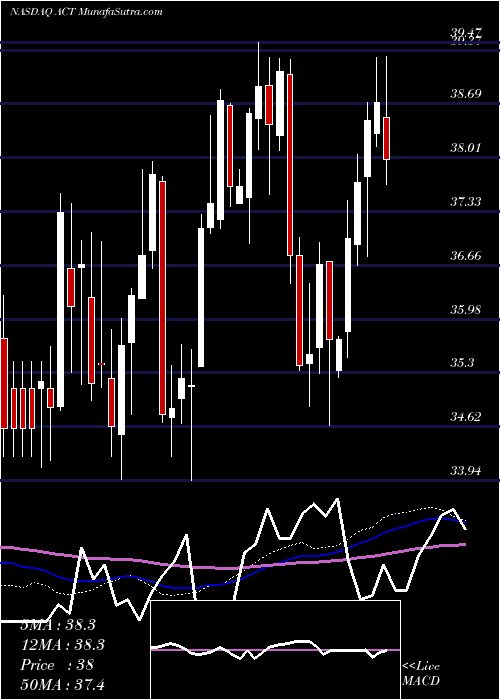Click the 36.66 price axis label
This screenshot has height=700, width=500.
pyautogui.click(x=465, y=256)
